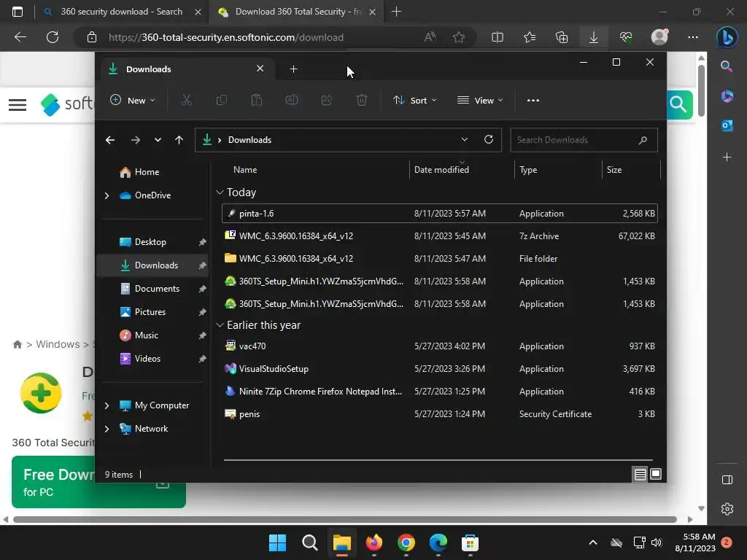Collapse the Today group
This screenshot has height=560, width=747.
[220, 192]
